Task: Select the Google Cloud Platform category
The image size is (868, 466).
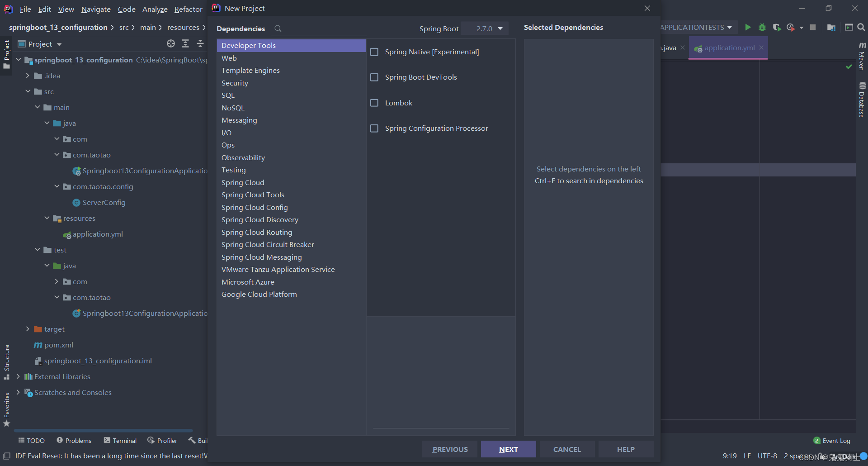Action: (291, 295)
